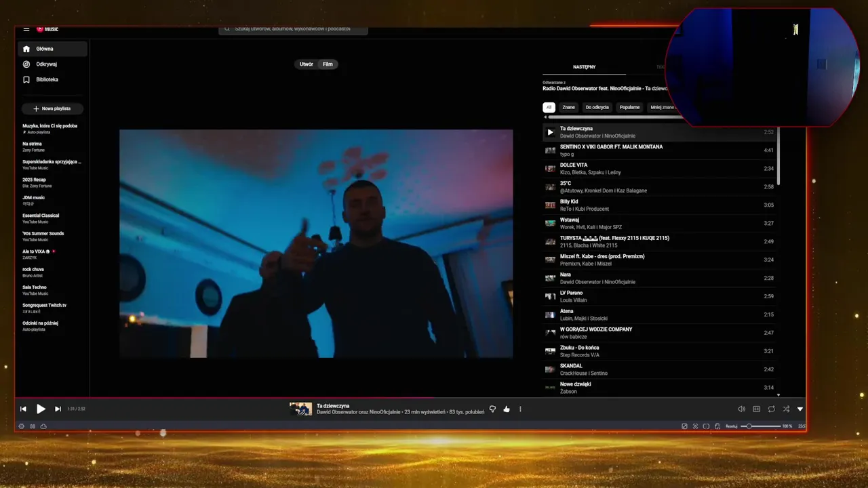Select Miszel ft. Kabe - dres track
Image resolution: width=868 pixels, height=488 pixels.
coord(660,260)
